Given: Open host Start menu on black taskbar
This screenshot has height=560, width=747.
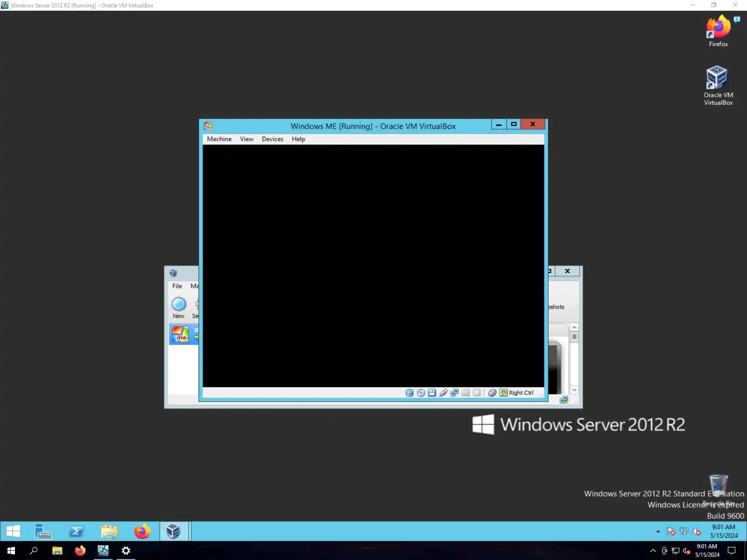Looking at the screenshot, I should (x=11, y=551).
